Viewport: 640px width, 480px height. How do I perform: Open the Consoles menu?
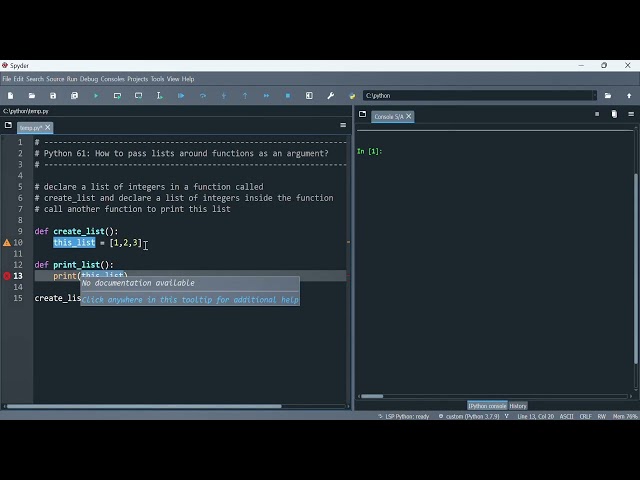tap(112, 79)
